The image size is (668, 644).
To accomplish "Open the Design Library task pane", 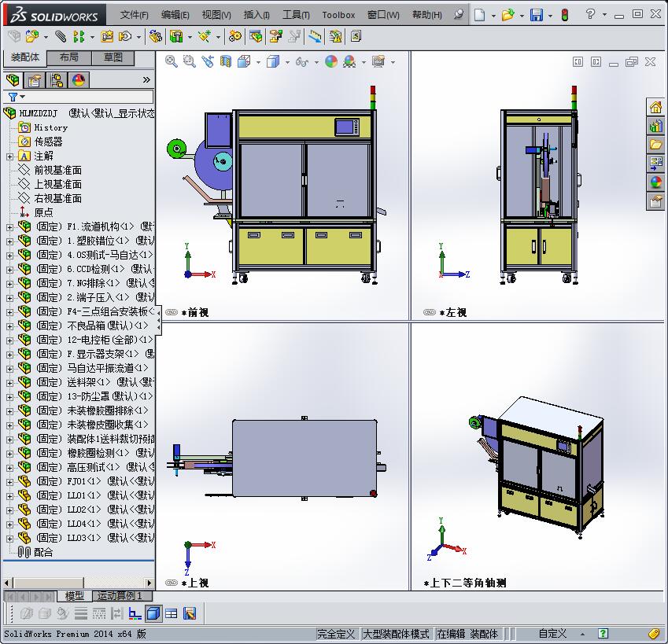I will coord(655,126).
